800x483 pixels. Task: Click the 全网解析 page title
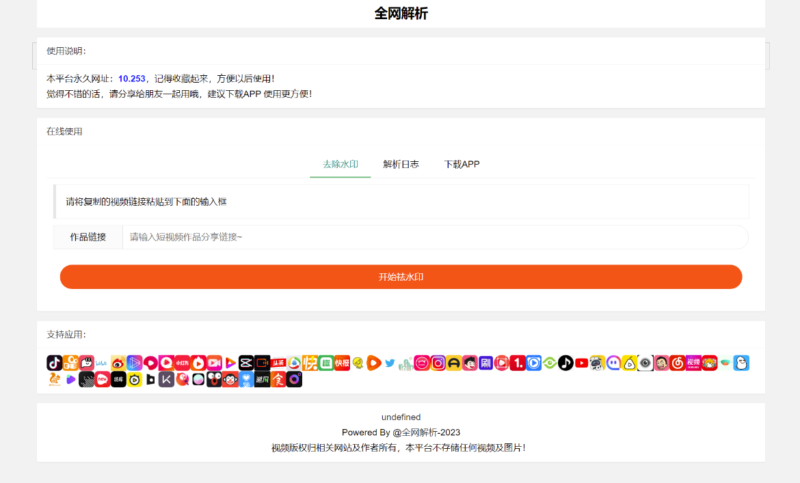401,13
